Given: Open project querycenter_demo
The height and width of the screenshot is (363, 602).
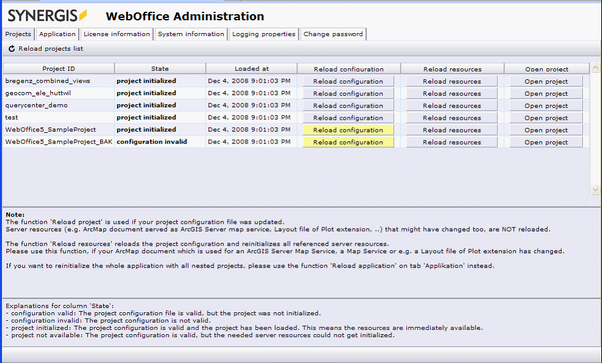Looking at the screenshot, I should 546,106.
